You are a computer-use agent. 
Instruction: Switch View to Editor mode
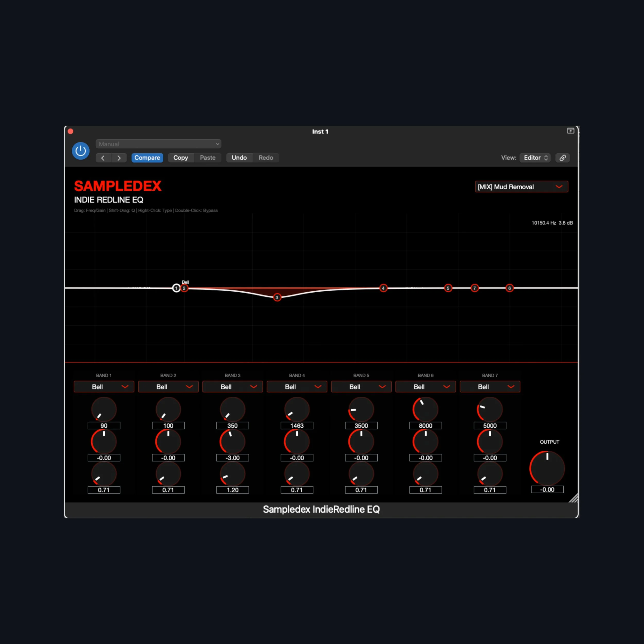click(535, 158)
